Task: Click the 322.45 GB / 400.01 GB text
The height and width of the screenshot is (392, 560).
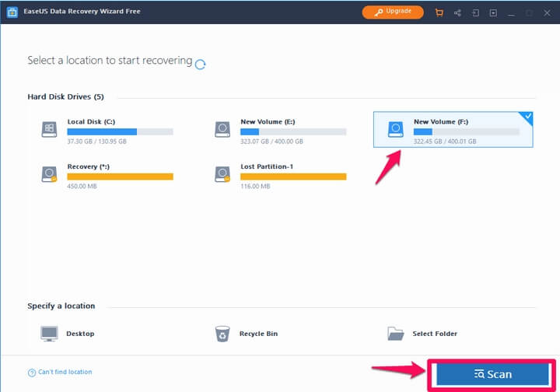Action: pyautogui.click(x=445, y=142)
